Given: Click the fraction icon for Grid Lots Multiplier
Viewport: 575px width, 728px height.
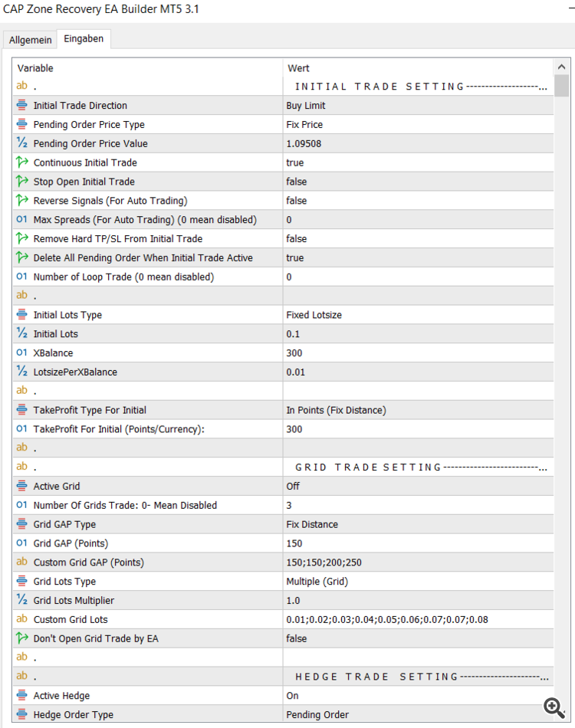Looking at the screenshot, I should point(21,600).
